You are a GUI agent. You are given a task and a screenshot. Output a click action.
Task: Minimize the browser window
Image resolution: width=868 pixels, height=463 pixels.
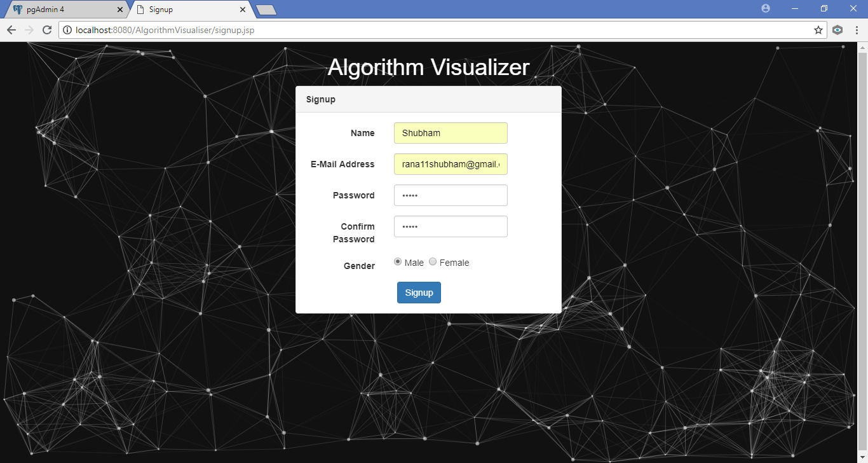tap(794, 8)
